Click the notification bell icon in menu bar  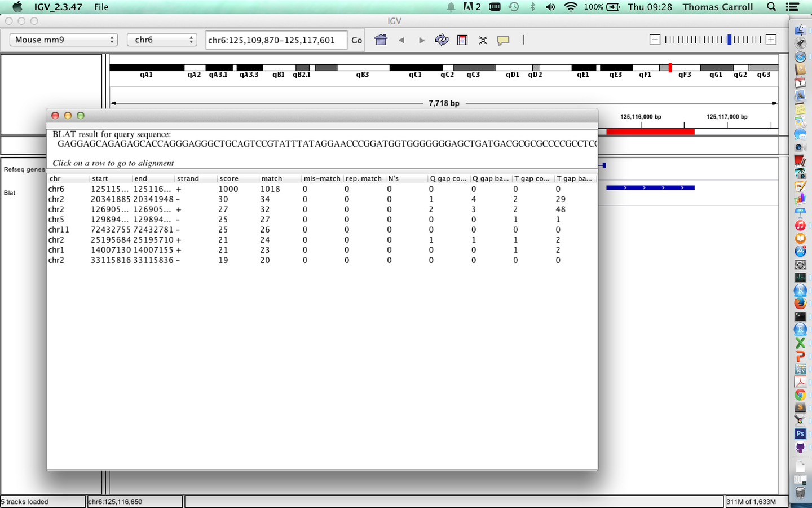coord(451,7)
